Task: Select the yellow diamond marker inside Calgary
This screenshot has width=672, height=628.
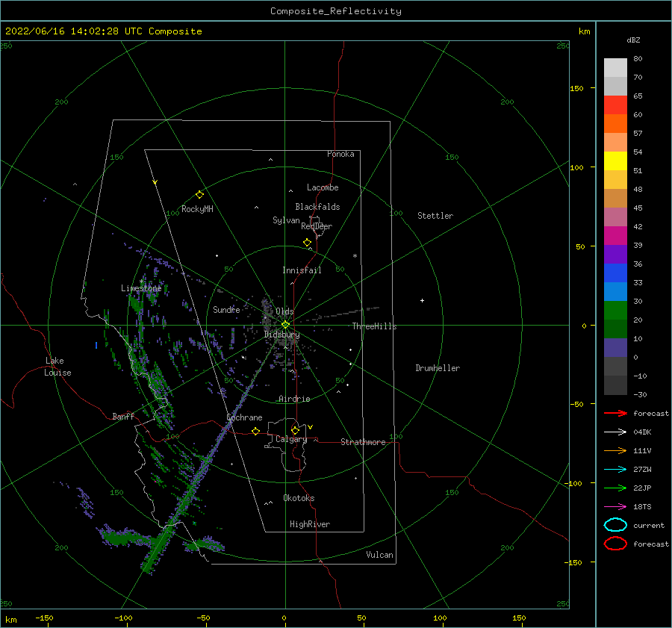Action: [295, 430]
